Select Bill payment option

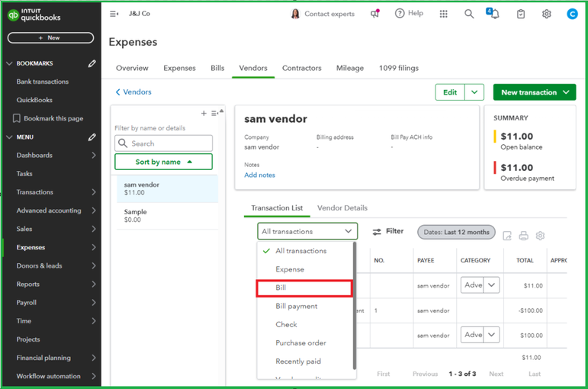(x=305, y=306)
